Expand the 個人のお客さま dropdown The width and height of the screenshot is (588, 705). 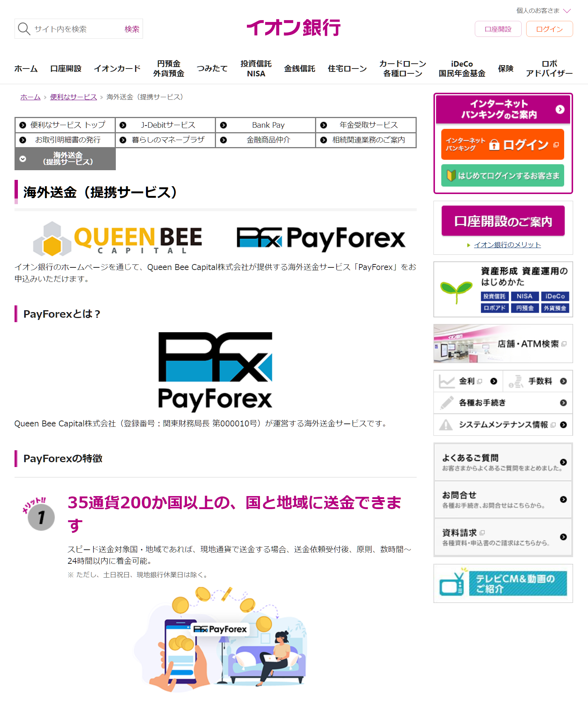click(x=543, y=11)
